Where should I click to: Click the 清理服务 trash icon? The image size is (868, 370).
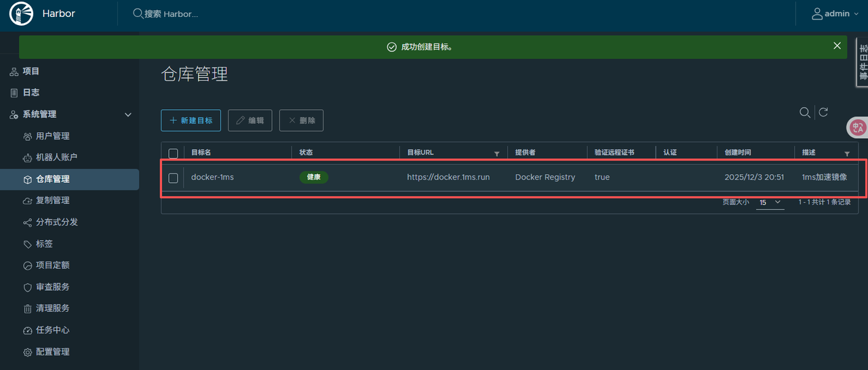pyautogui.click(x=28, y=309)
